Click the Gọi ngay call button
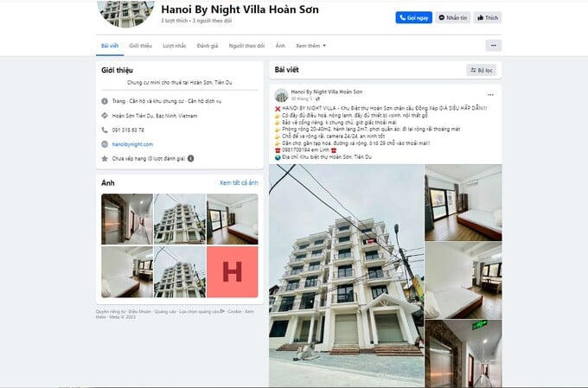This screenshot has height=388, width=588. pyautogui.click(x=413, y=17)
